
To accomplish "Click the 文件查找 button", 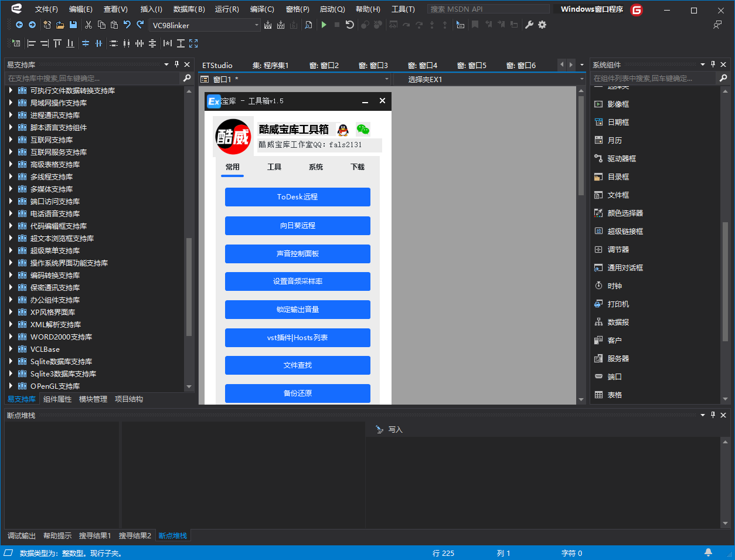I will pos(298,365).
